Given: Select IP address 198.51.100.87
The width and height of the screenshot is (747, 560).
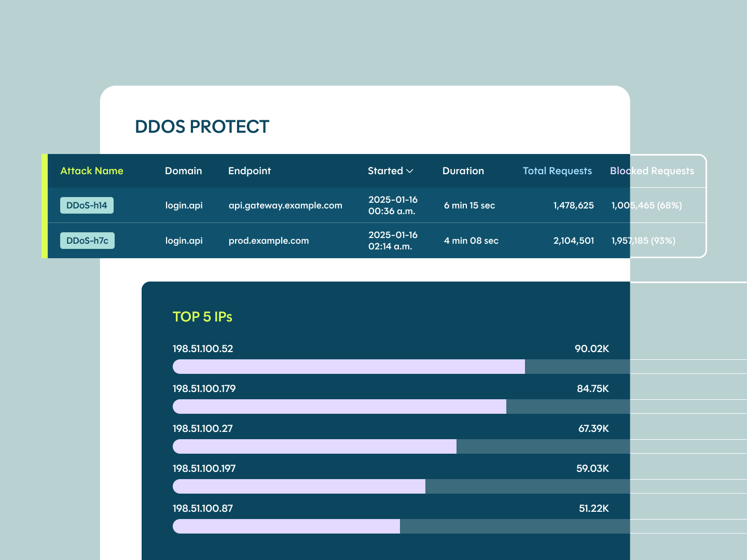Looking at the screenshot, I should coord(203,509).
